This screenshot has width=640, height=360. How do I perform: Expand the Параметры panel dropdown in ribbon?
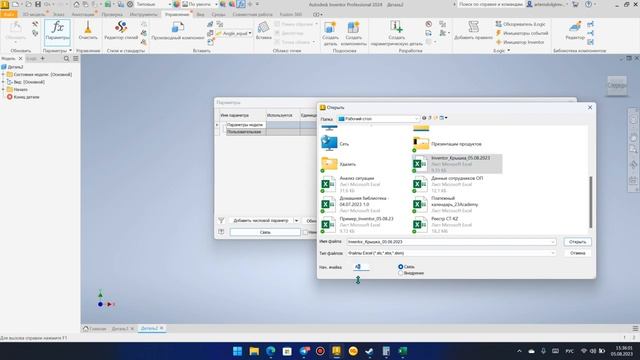pos(70,51)
